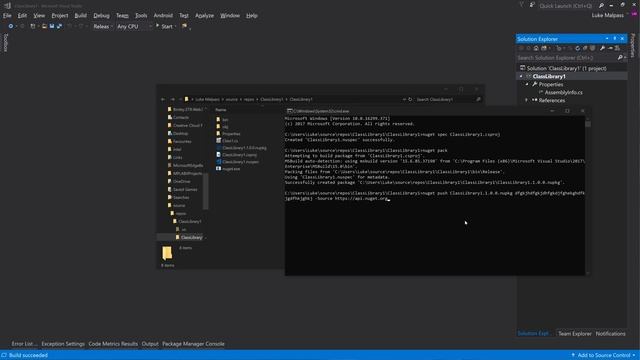Open the Android menu

point(163,16)
